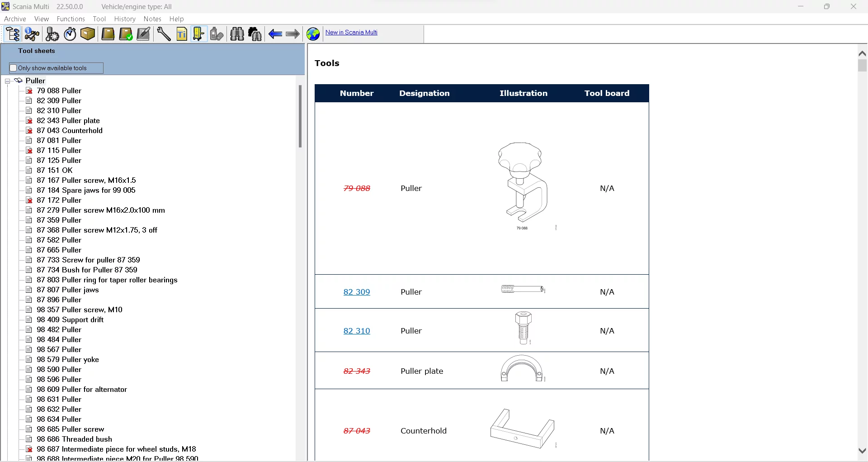Open the notebook with pen icon
The width and height of the screenshot is (868, 462).
[x=143, y=34]
